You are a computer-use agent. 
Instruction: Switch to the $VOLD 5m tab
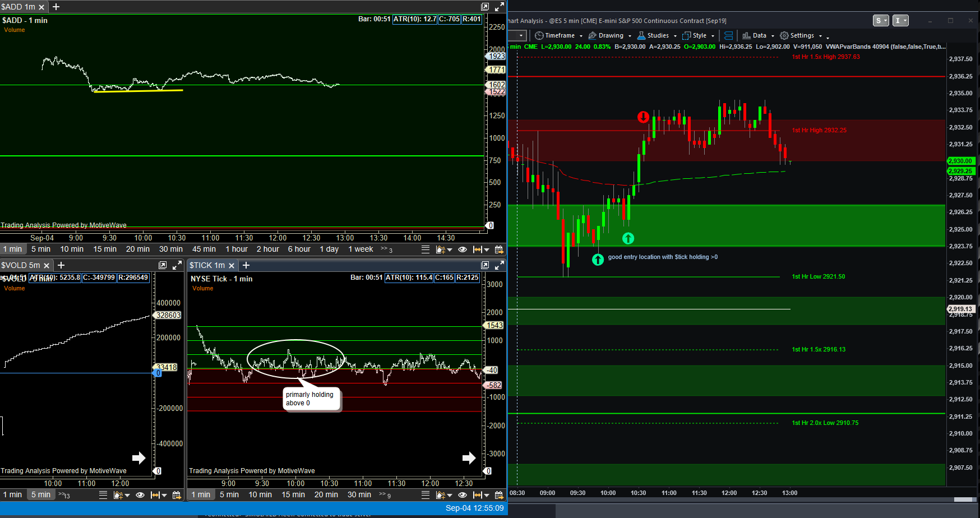pyautogui.click(x=21, y=265)
